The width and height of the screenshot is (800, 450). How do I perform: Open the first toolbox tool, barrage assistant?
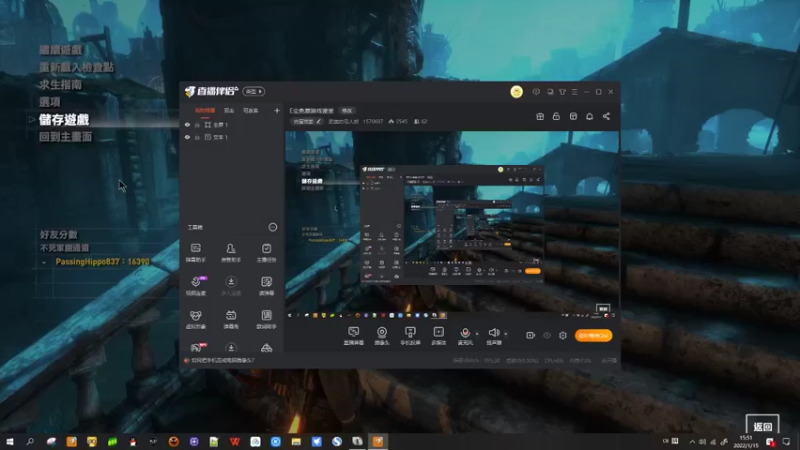(195, 252)
